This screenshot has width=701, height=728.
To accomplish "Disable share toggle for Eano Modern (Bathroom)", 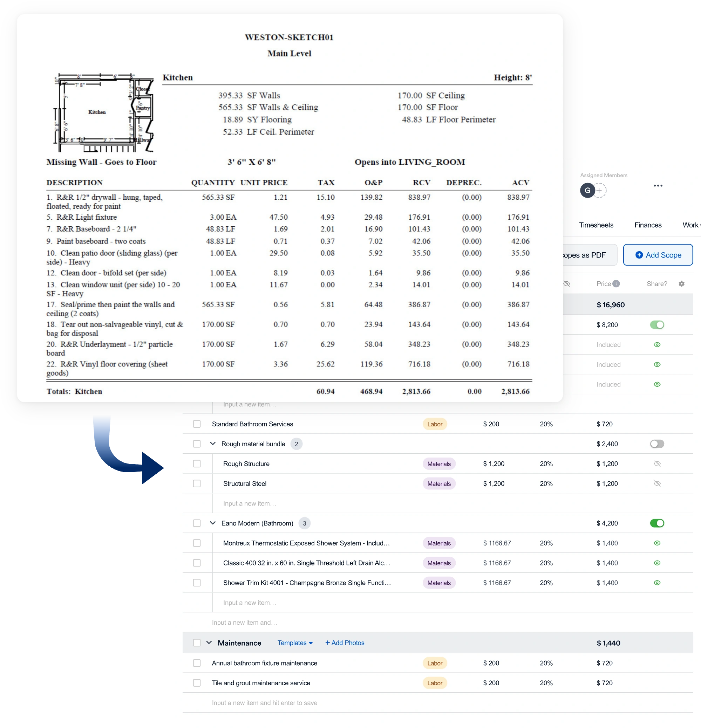I will (x=657, y=523).
